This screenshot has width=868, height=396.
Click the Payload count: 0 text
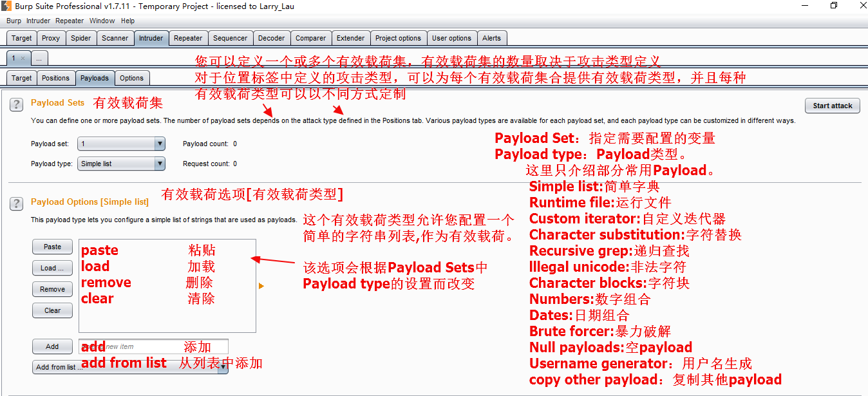[x=210, y=144]
